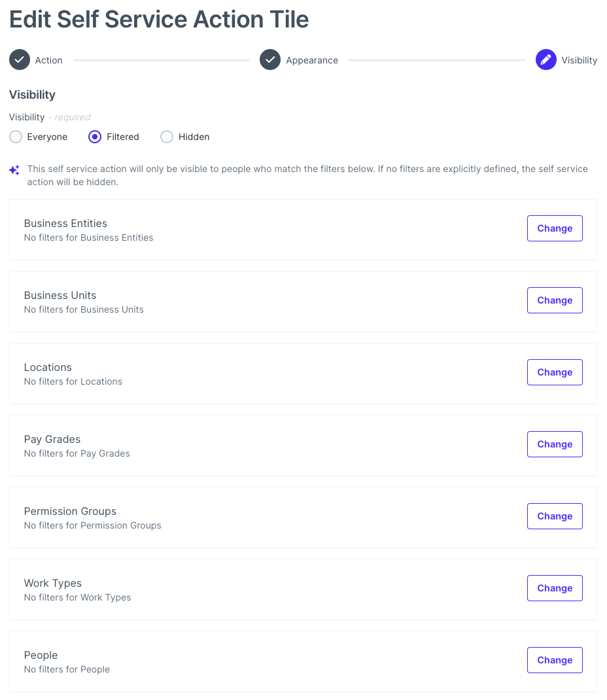The height and width of the screenshot is (700, 607).
Task: Change the Business Units filter
Action: pos(555,300)
